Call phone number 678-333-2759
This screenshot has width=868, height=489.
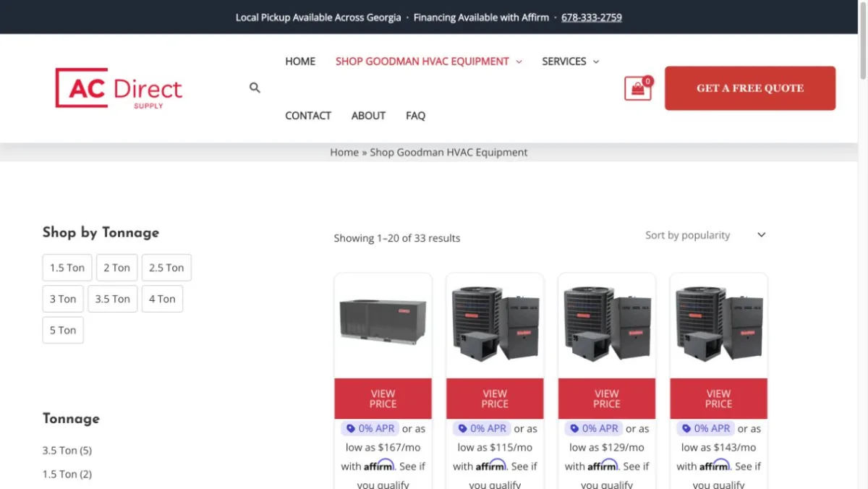click(592, 17)
